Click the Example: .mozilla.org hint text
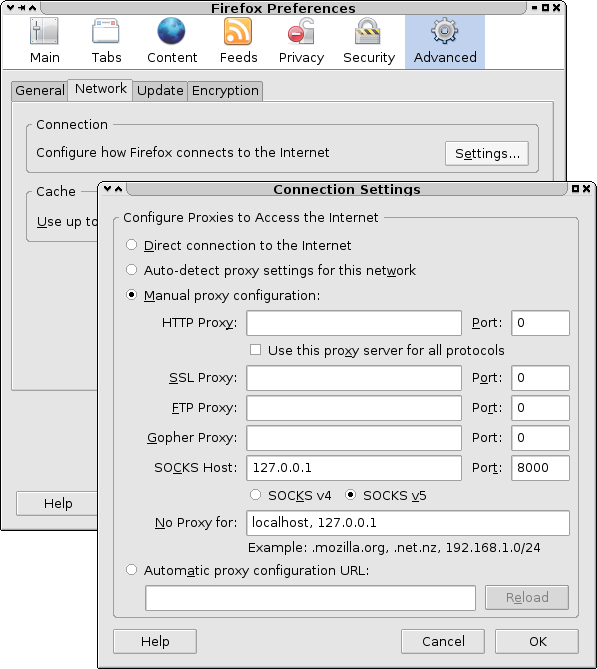This screenshot has height=669, width=597. pos(394,547)
